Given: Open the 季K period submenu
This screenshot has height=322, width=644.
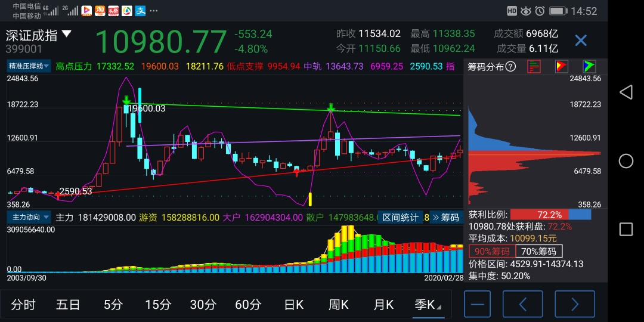Looking at the screenshot, I should point(428,305).
